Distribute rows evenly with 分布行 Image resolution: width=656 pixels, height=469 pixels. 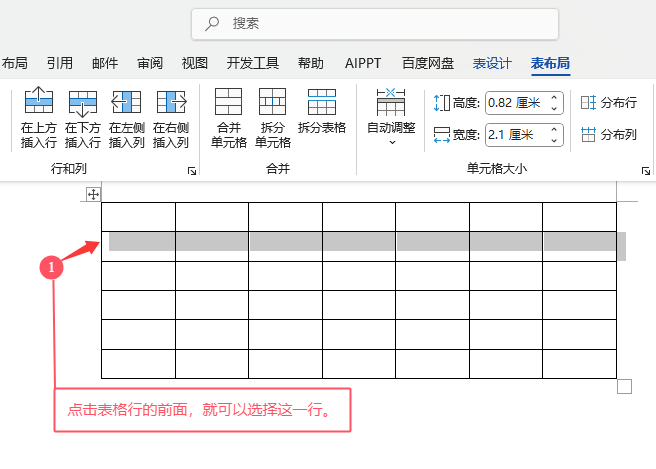click(x=609, y=103)
